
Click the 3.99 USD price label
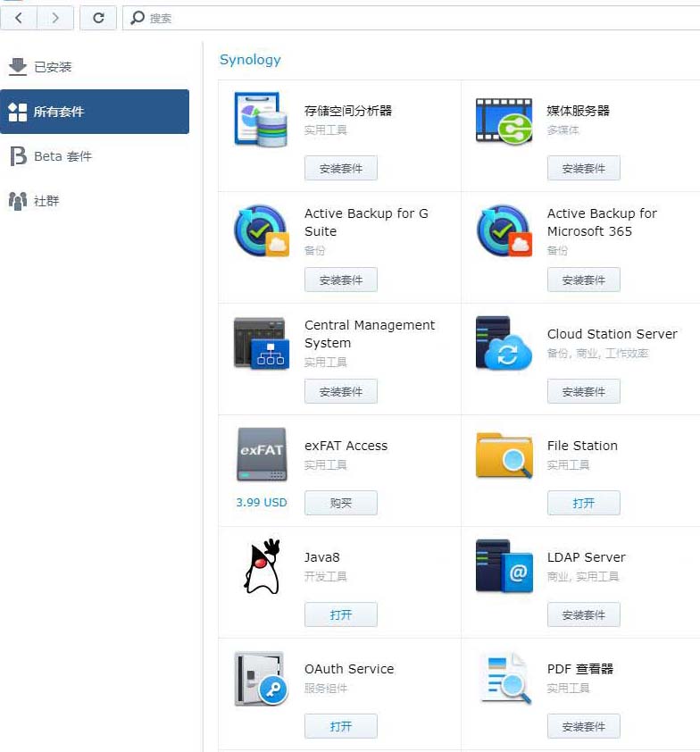pos(262,502)
